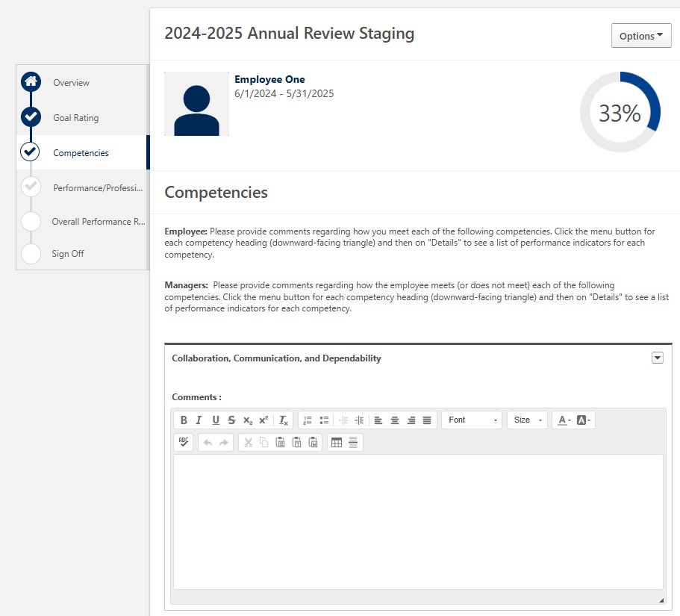Click the 2024-2025 Annual Review Staging title
680x616 pixels.
point(290,34)
